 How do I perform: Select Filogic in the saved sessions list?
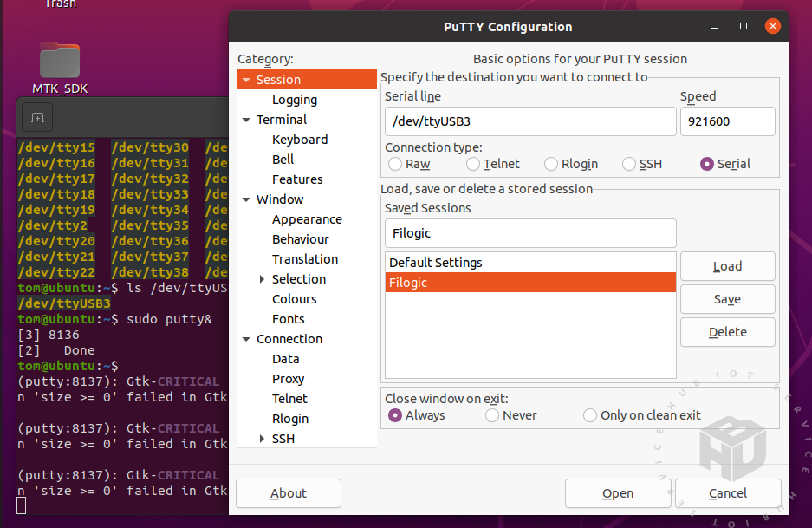[x=530, y=283]
